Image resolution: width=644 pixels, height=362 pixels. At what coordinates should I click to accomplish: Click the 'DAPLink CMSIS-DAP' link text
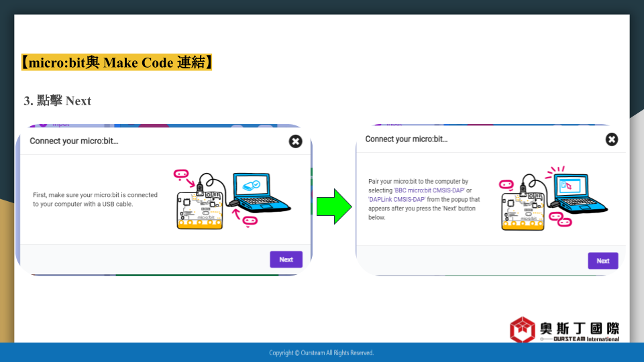pyautogui.click(x=396, y=200)
